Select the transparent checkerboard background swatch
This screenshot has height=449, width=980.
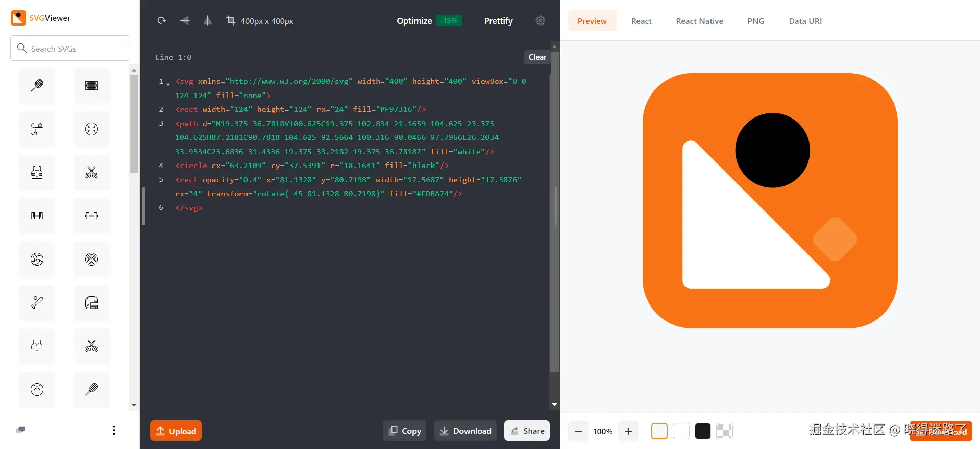tap(724, 431)
